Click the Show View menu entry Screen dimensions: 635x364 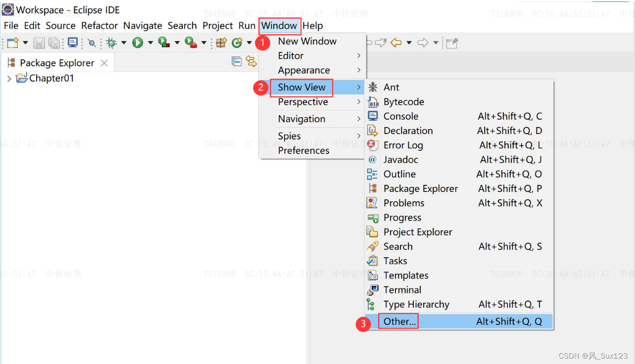pyautogui.click(x=312, y=88)
